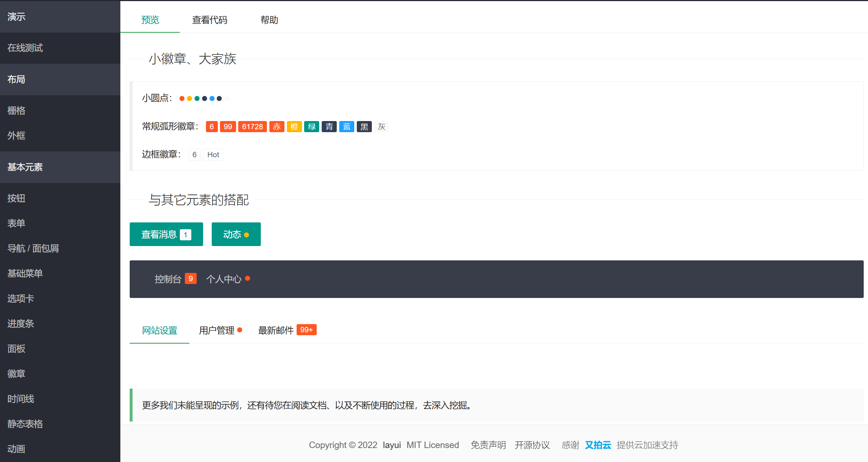The image size is (868, 462).
Task: Open the 免责声明 footer link
Action: [488, 445]
